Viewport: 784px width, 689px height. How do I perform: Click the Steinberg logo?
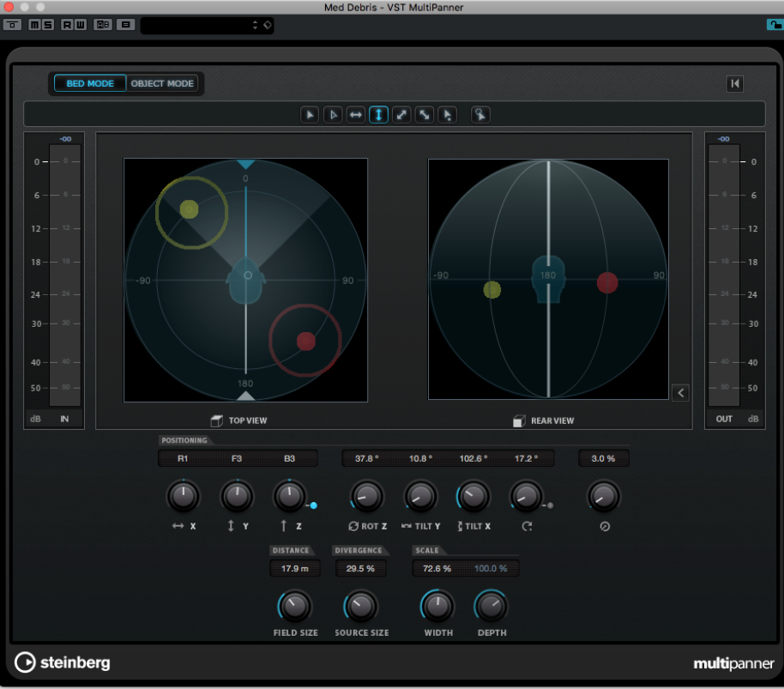pos(63,662)
